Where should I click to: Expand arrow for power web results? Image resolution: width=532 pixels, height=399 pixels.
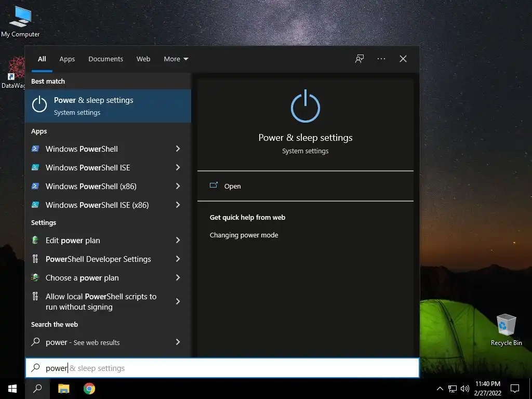pyautogui.click(x=178, y=342)
